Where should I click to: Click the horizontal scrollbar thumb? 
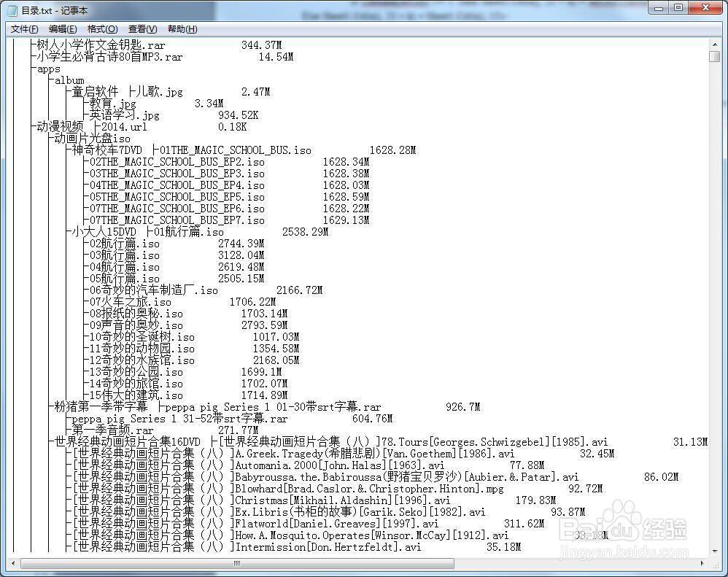point(237,563)
